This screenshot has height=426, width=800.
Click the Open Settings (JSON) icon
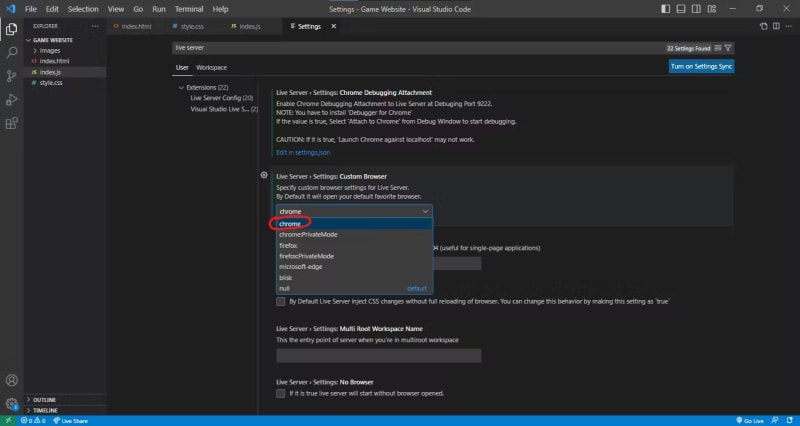[x=763, y=26]
